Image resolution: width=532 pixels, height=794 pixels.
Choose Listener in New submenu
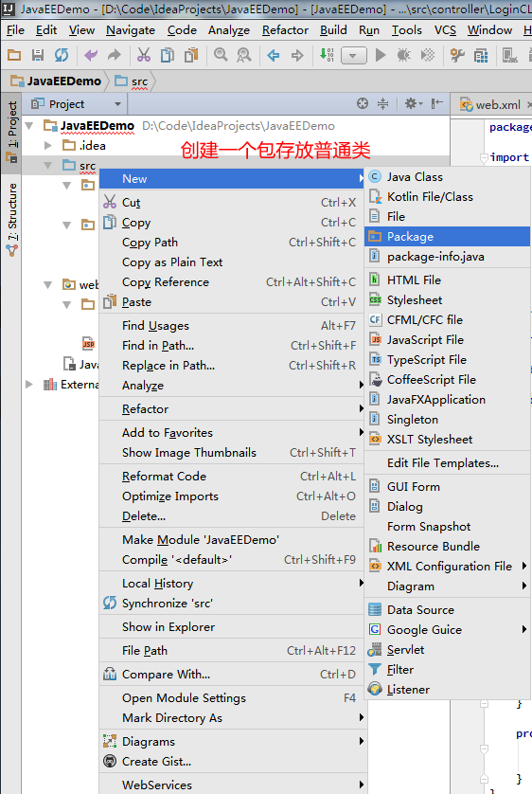[x=447, y=689]
